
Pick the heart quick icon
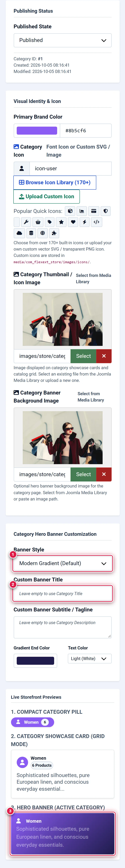pos(73,222)
